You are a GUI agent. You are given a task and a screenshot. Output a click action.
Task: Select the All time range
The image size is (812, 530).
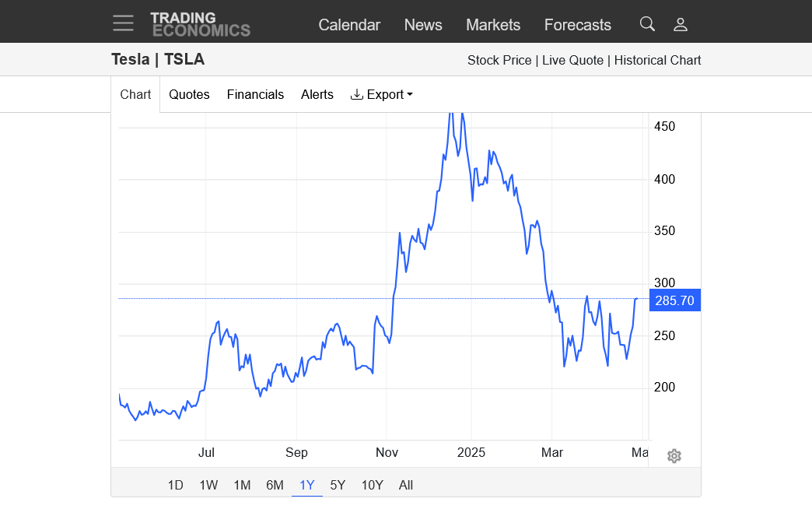click(x=406, y=485)
